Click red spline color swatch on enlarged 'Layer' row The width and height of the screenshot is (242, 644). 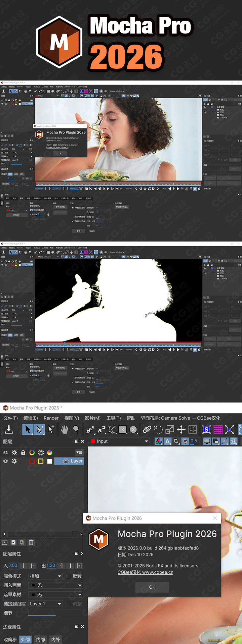click(32, 461)
